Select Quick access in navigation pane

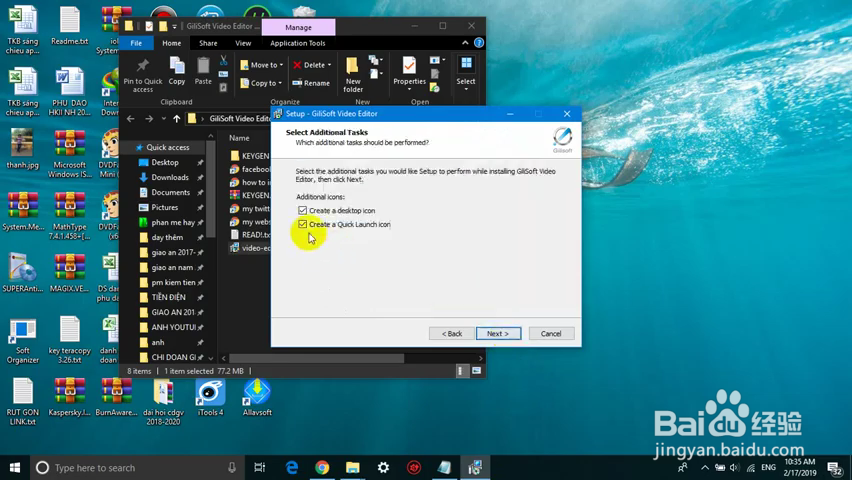coord(167,147)
